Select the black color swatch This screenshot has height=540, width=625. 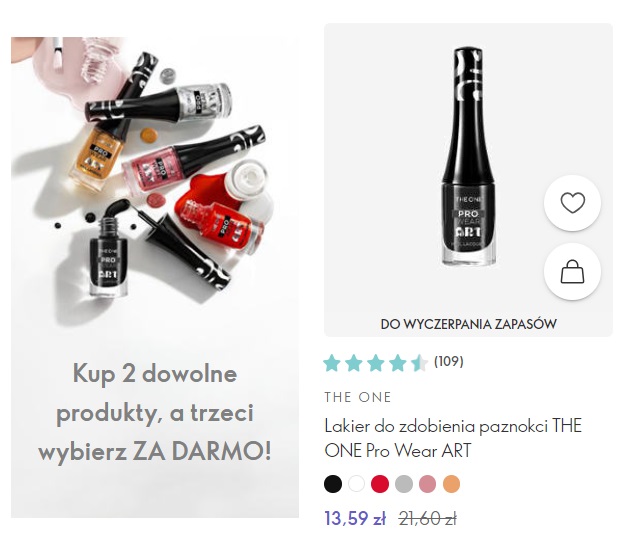point(333,484)
